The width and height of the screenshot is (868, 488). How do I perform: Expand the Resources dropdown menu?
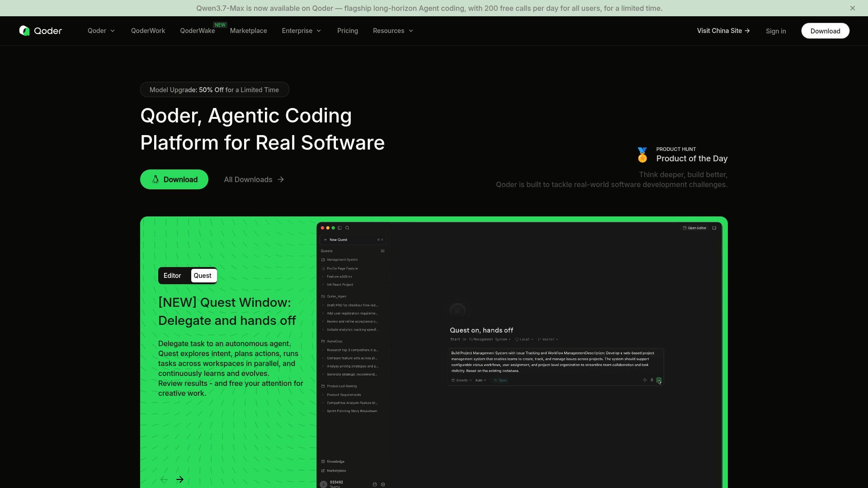[x=393, y=31]
